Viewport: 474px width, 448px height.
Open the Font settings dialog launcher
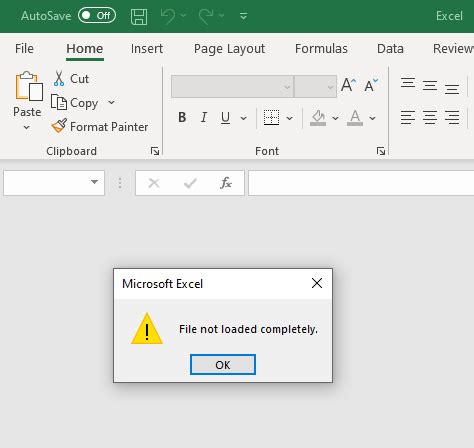click(381, 151)
